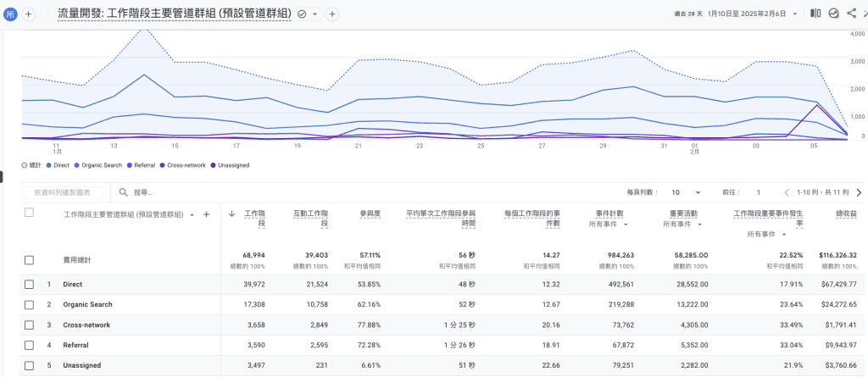Click the 1-10 列，共 11 列 pagination text
Viewport: 868px width, 377px height.
point(822,192)
